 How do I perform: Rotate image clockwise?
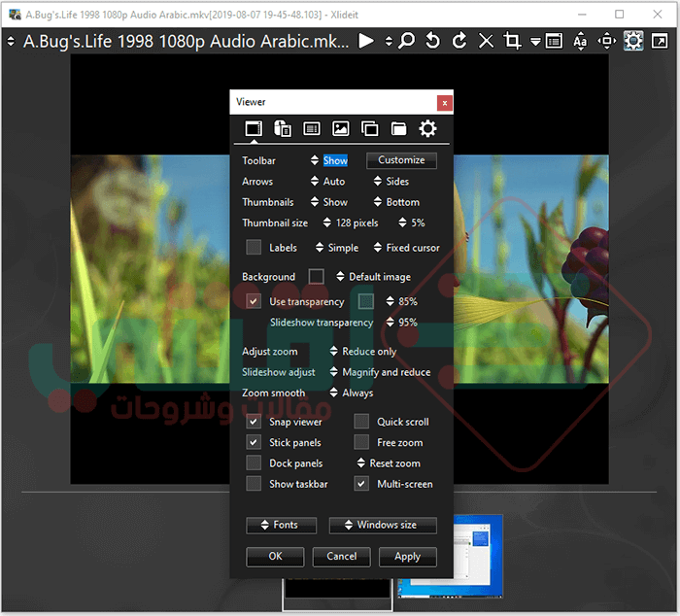pyautogui.click(x=459, y=41)
